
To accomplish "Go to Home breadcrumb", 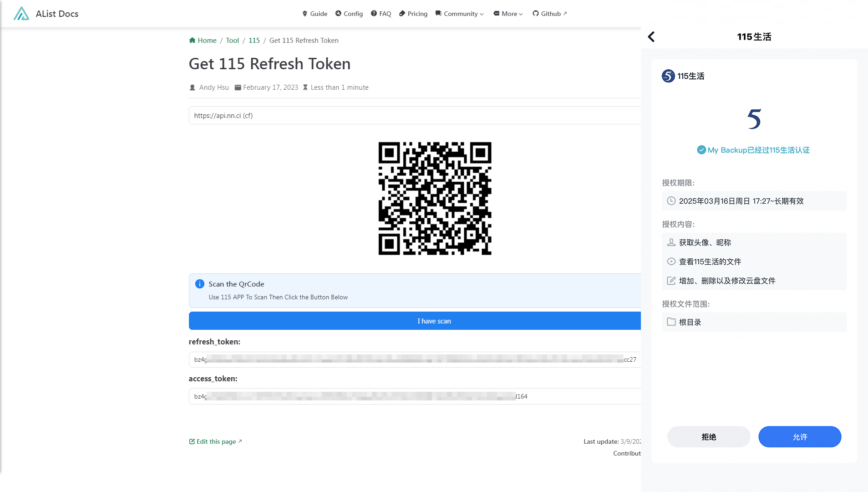I will 203,41.
